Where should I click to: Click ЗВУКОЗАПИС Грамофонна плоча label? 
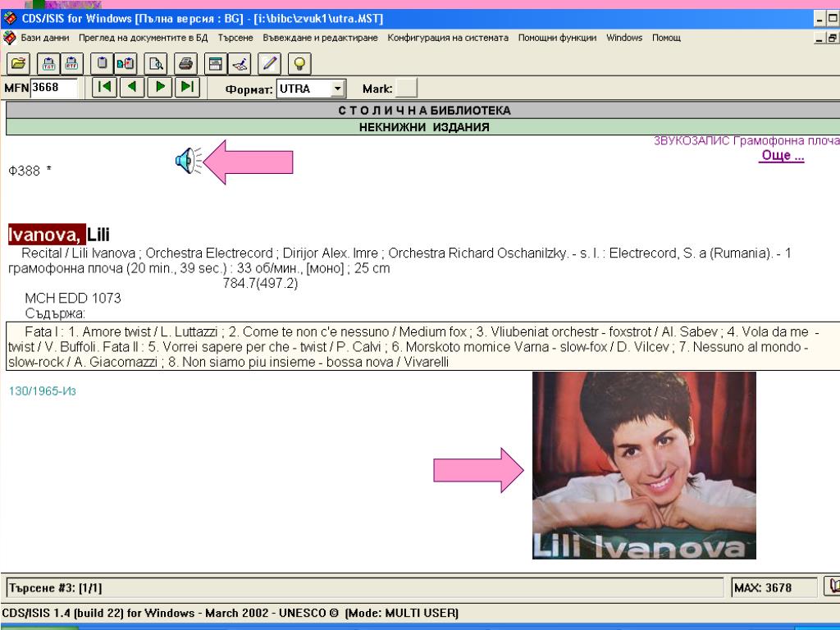tap(746, 141)
